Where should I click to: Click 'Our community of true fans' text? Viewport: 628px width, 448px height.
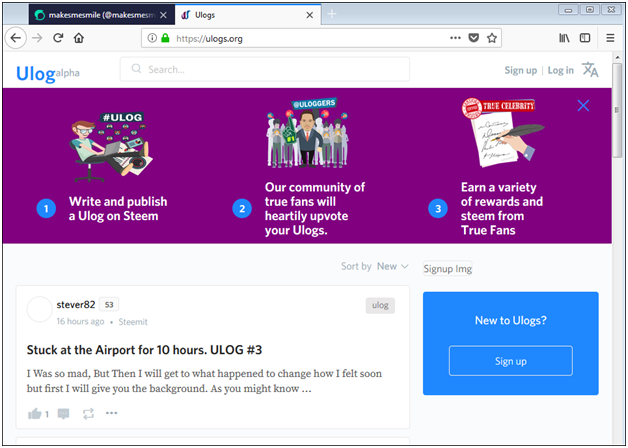(x=315, y=209)
